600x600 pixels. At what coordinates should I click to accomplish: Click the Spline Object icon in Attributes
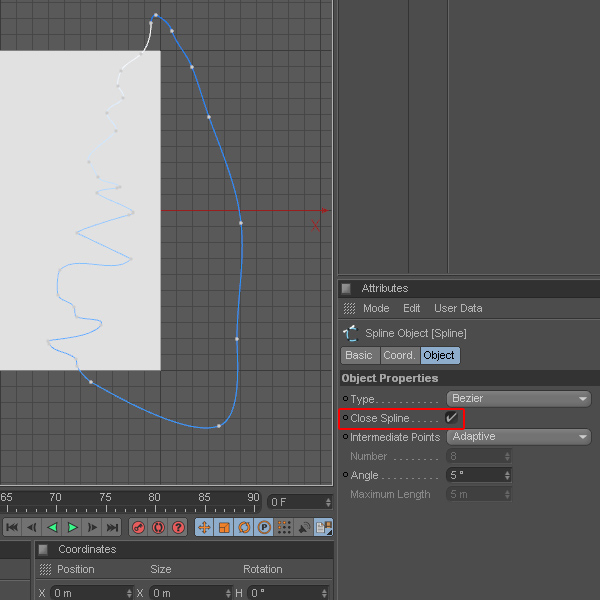[x=351, y=333]
